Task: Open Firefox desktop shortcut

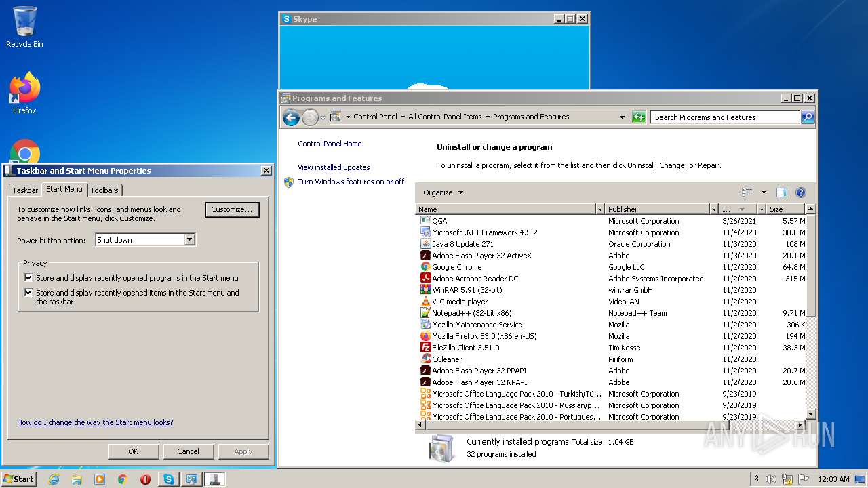Action: tap(24, 94)
